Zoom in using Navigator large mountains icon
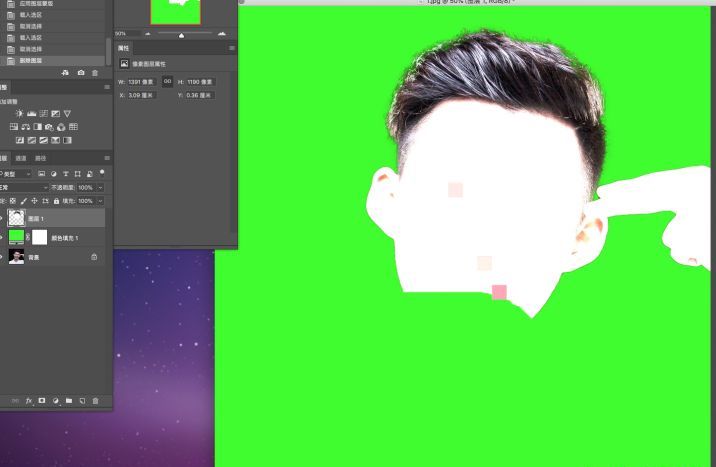Viewport: 716px width, 467px height. coord(222,33)
